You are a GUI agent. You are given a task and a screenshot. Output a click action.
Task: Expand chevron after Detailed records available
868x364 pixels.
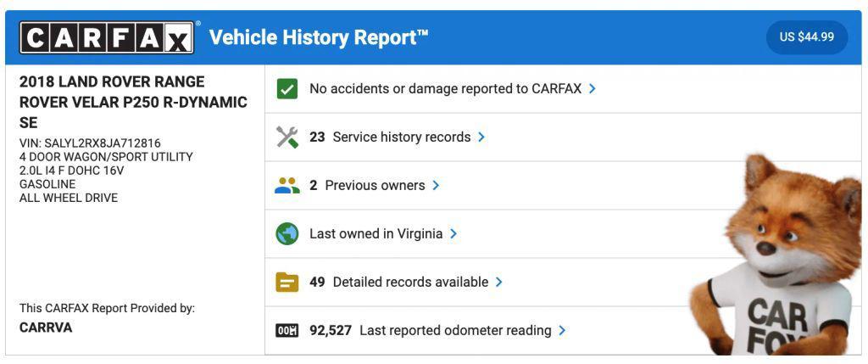(499, 282)
